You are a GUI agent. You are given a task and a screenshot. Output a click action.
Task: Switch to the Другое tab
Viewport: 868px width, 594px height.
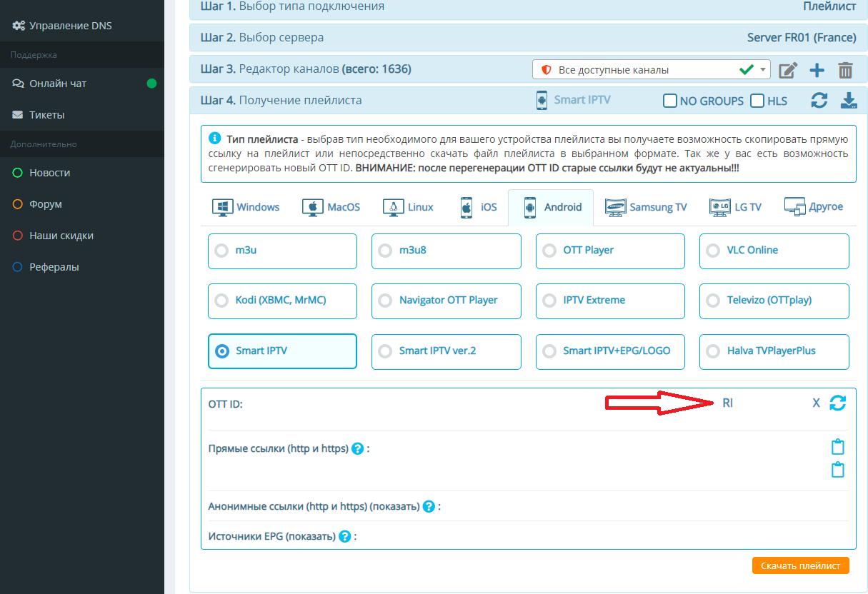[x=814, y=207]
